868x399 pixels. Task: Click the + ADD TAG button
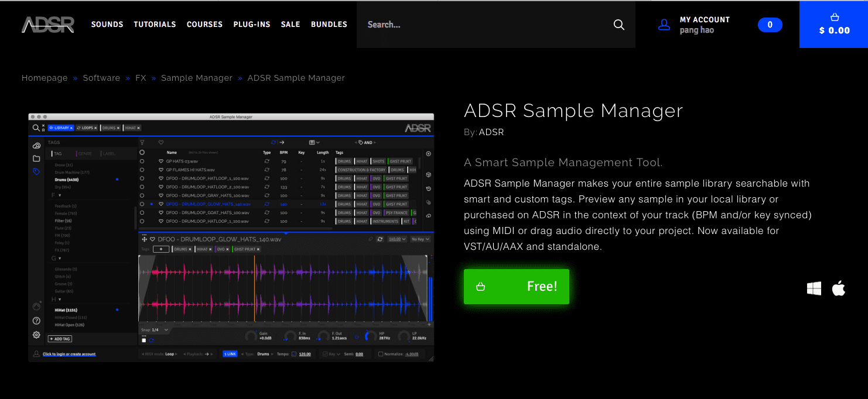click(60, 339)
